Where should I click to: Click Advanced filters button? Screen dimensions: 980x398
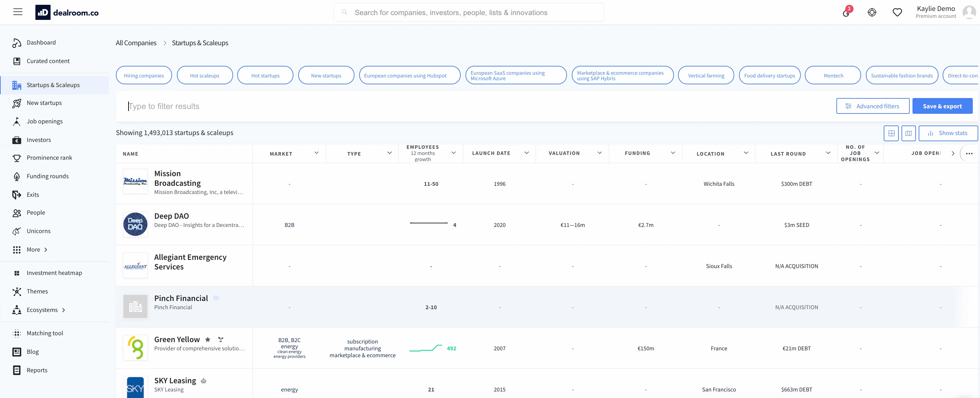point(873,106)
